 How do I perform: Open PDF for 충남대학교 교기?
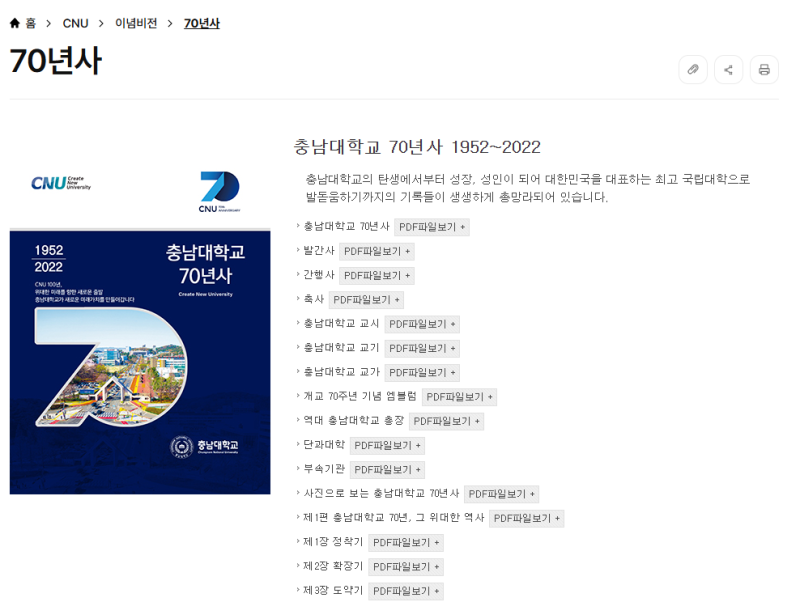coord(421,348)
